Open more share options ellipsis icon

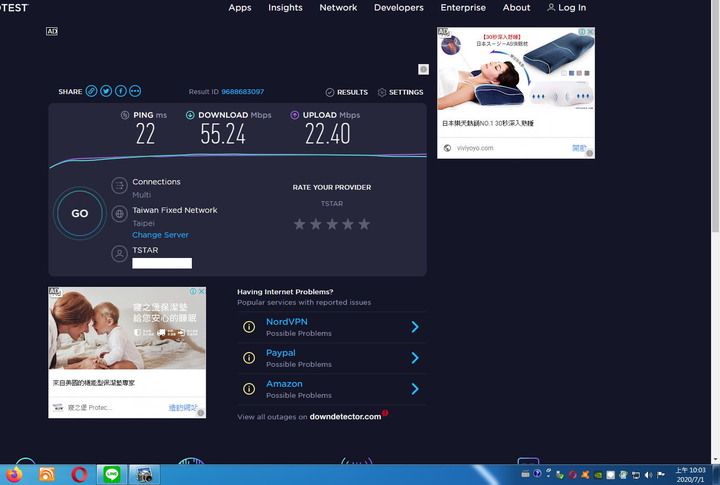point(135,91)
